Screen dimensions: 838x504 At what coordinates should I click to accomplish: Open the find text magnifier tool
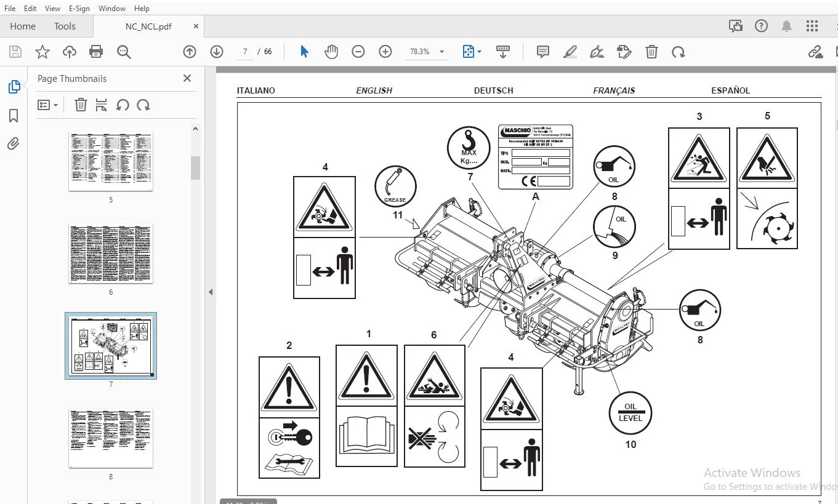click(124, 52)
